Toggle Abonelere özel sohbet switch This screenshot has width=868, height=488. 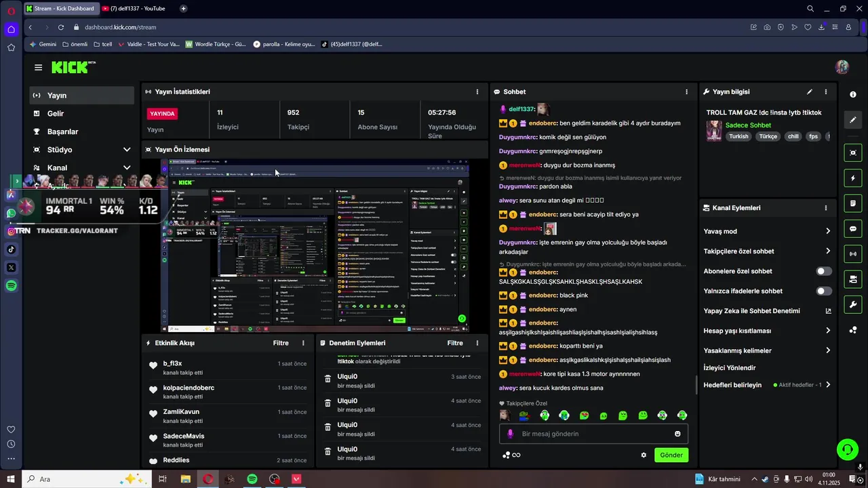824,271
